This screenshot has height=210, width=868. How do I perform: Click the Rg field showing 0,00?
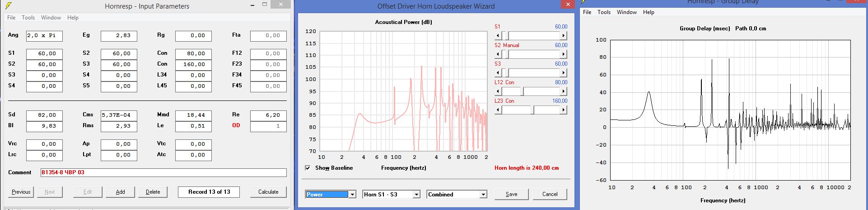tap(193, 36)
